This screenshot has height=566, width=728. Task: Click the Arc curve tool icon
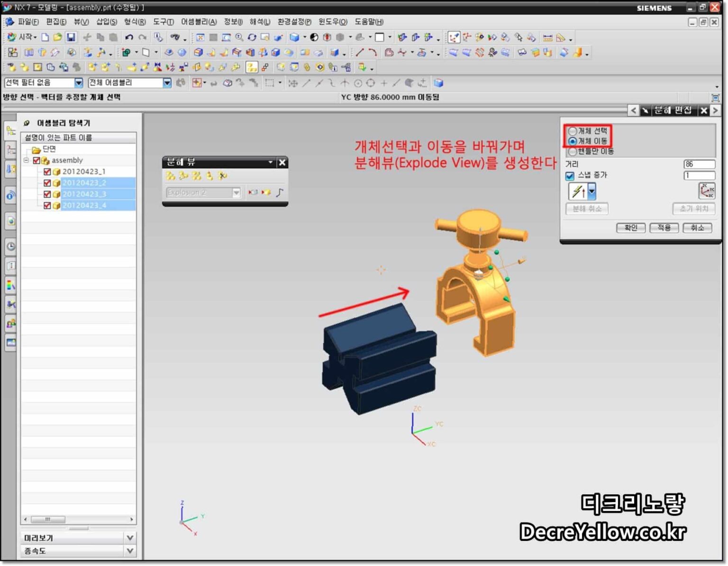[373, 52]
